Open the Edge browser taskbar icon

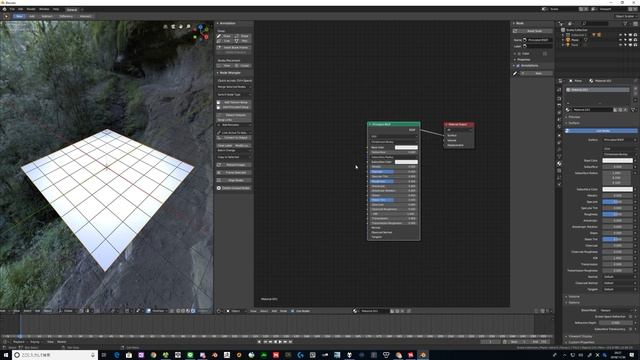click(x=116, y=355)
